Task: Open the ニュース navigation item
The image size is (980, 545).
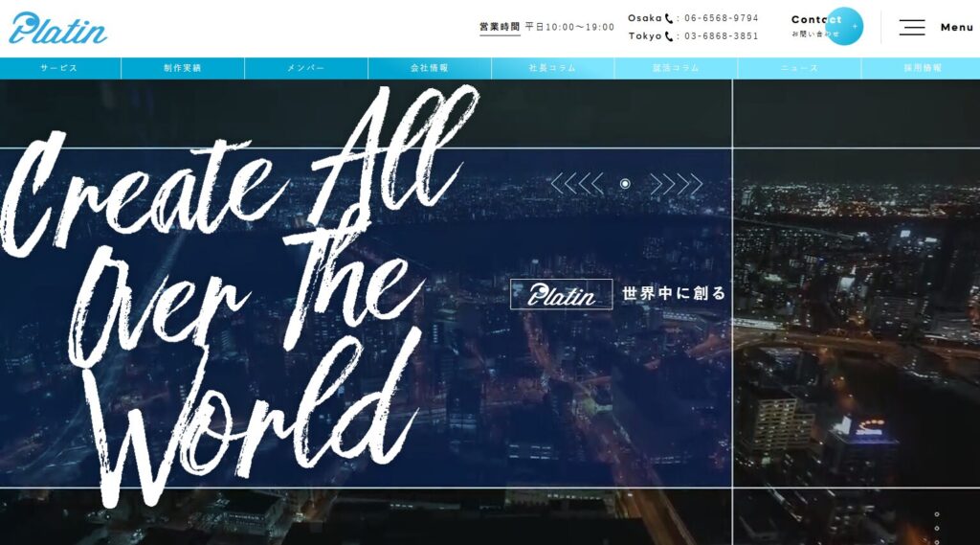Action: (x=799, y=68)
